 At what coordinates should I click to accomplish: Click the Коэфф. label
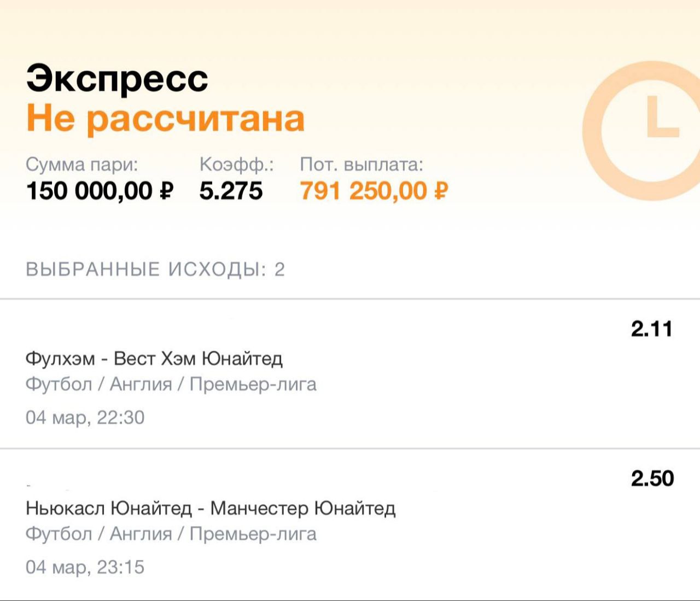click(236, 164)
